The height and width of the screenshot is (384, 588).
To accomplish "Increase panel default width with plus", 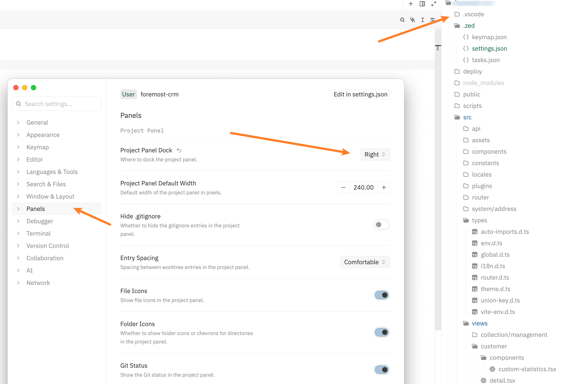I will [x=384, y=187].
